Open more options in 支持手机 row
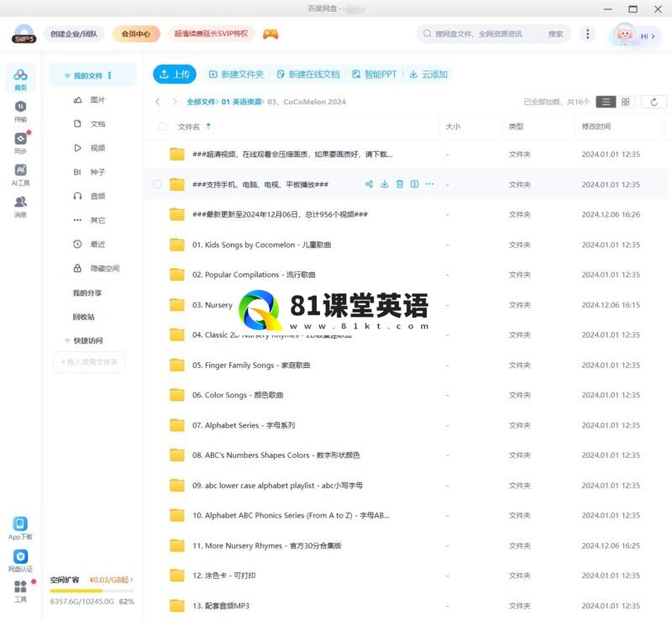This screenshot has width=672, height=621. click(x=429, y=184)
